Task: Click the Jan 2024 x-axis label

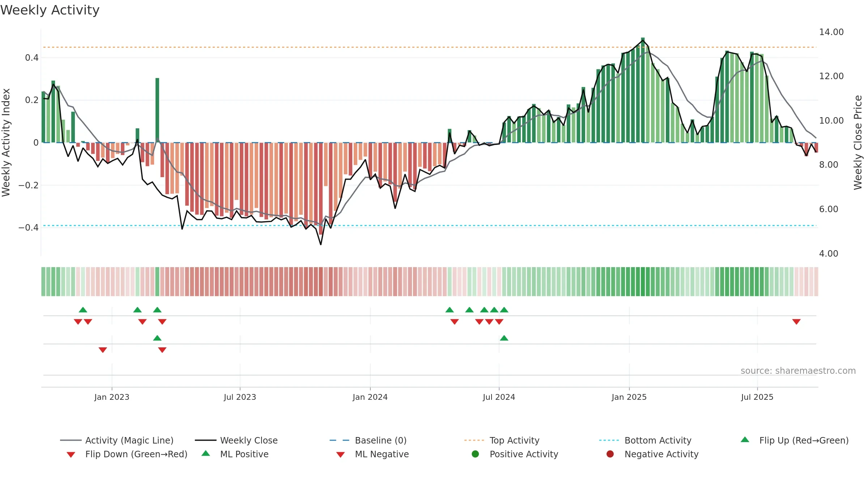Action: pos(370,397)
